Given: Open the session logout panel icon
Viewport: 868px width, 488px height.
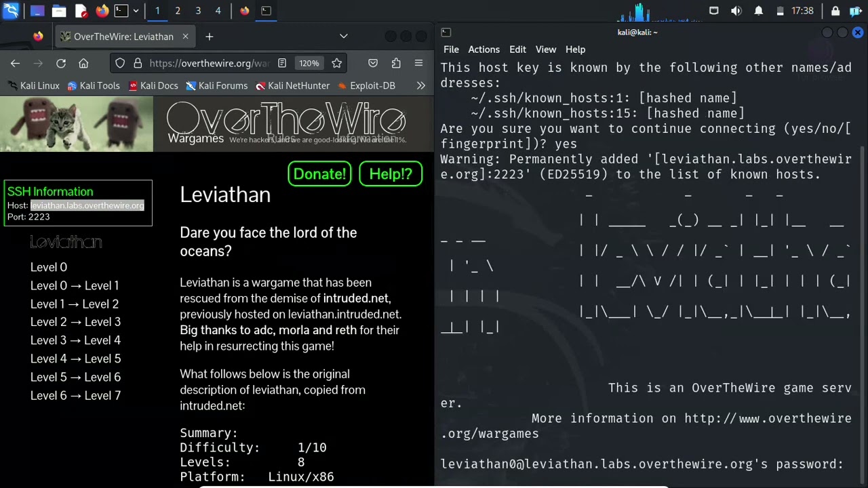Looking at the screenshot, I should point(856,11).
